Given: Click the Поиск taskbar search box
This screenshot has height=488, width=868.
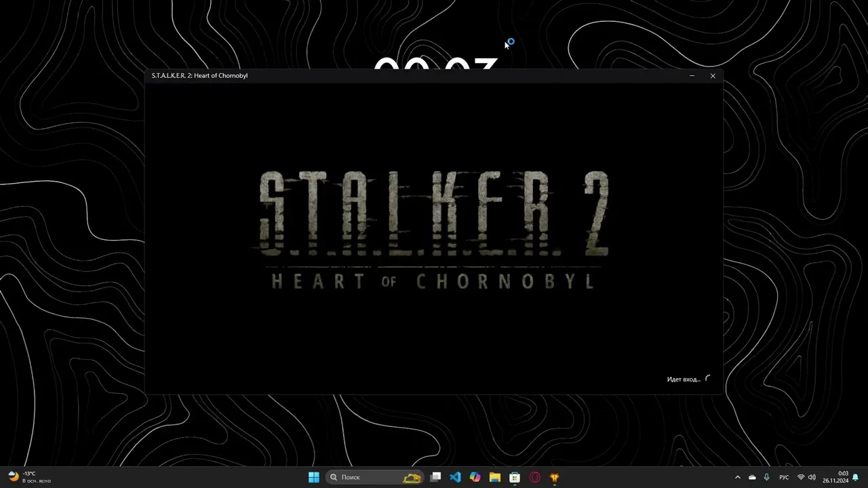Looking at the screenshot, I should click(375, 477).
